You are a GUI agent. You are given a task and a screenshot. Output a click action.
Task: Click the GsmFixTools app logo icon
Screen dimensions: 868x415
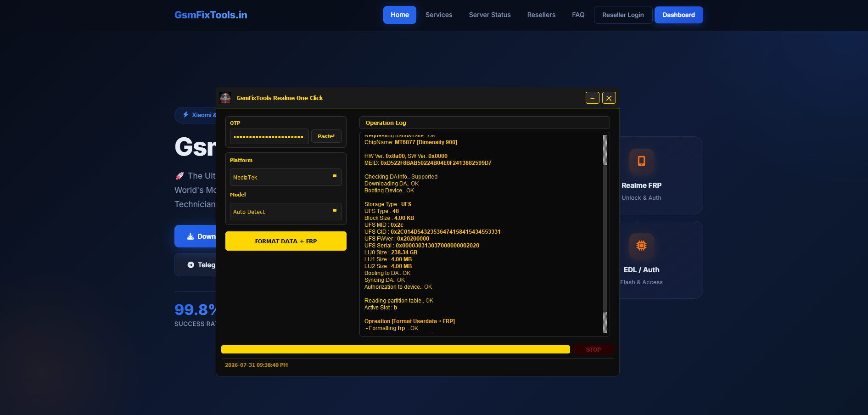click(225, 98)
